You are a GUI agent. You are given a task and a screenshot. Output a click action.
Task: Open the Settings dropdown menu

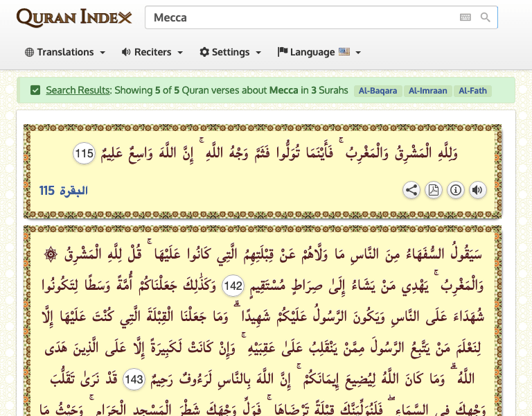coord(231,52)
